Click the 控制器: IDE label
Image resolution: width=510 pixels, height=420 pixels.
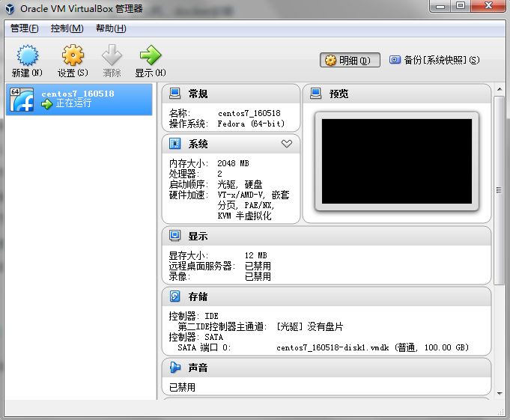(193, 316)
